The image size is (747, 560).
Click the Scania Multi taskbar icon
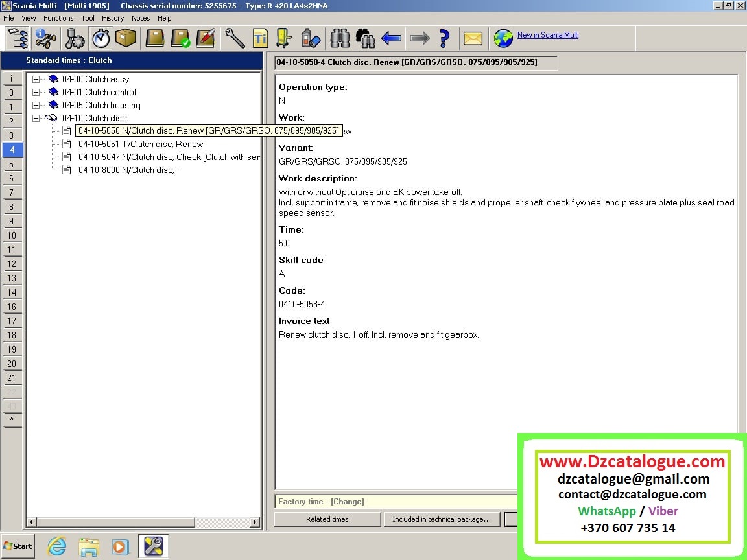click(154, 546)
